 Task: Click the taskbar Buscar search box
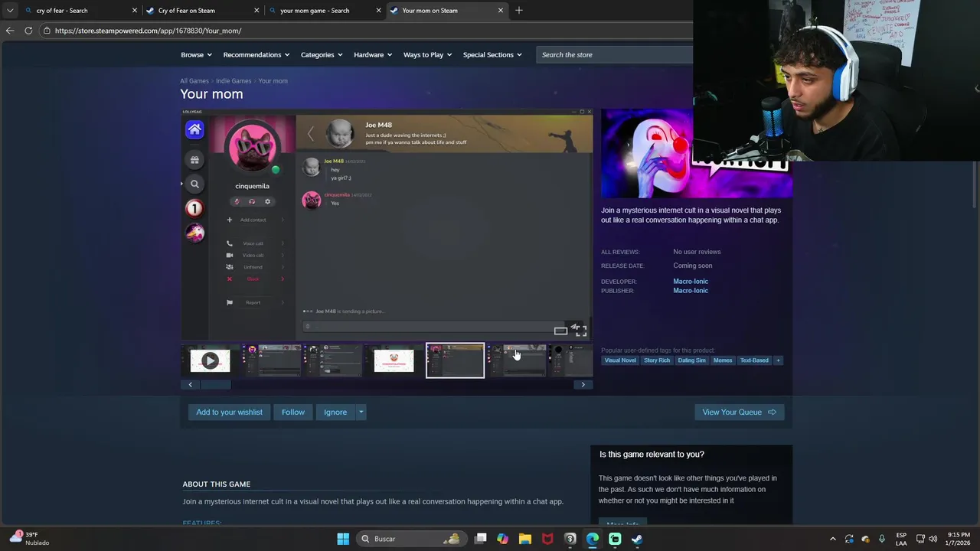[x=412, y=539]
